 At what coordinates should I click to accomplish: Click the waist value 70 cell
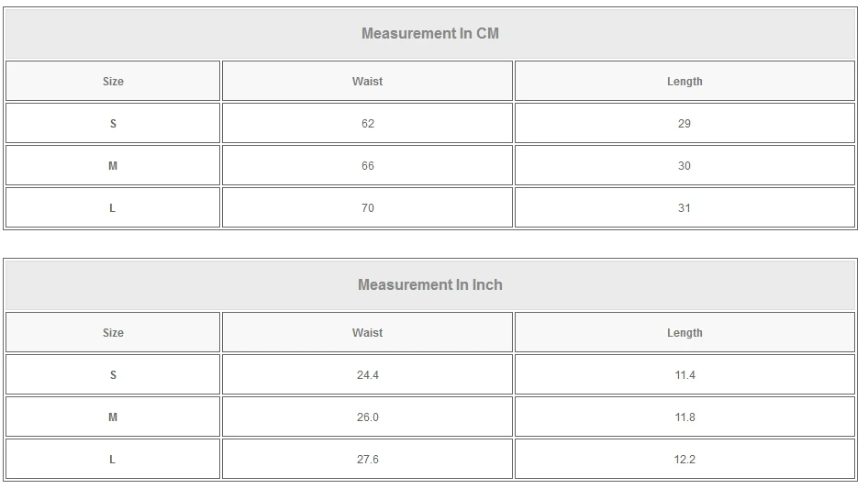[x=367, y=208]
